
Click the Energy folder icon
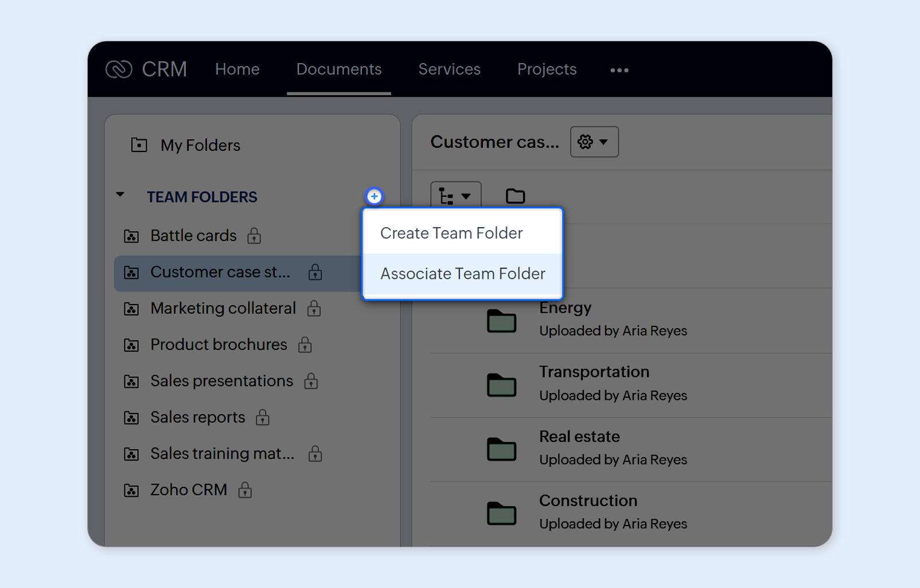[x=501, y=321]
